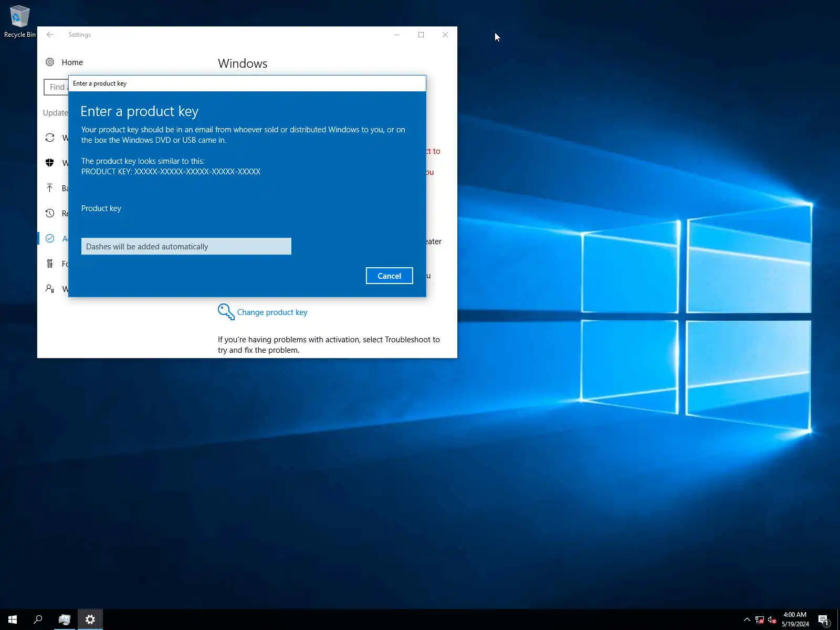The width and height of the screenshot is (840, 630).
Task: Minimize the Settings window
Action: click(x=397, y=35)
